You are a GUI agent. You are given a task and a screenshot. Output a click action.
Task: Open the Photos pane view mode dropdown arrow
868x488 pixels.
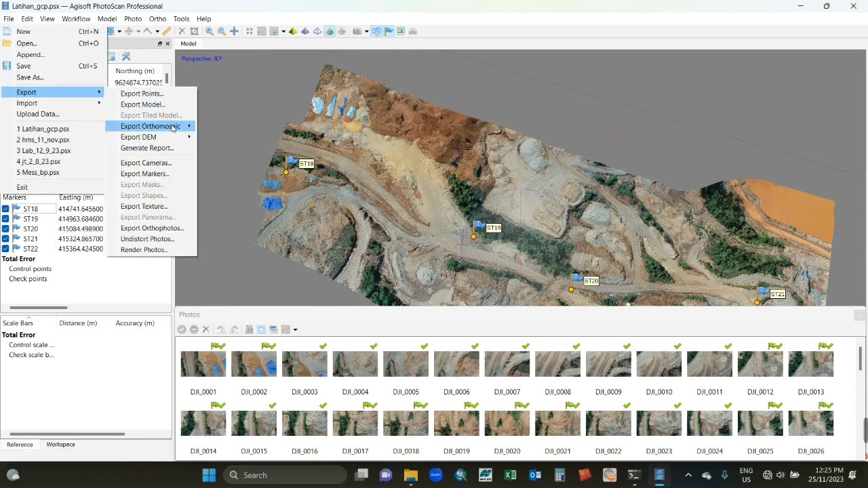296,329
